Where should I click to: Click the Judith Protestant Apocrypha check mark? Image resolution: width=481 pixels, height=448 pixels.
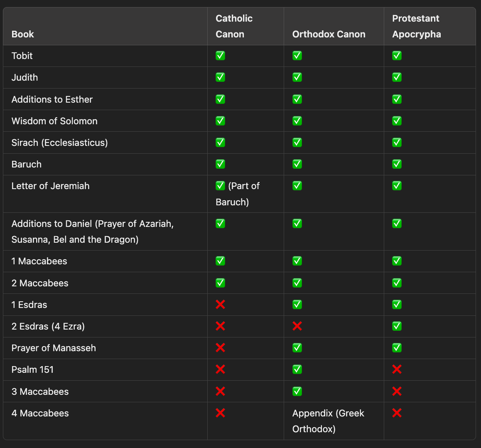click(397, 77)
